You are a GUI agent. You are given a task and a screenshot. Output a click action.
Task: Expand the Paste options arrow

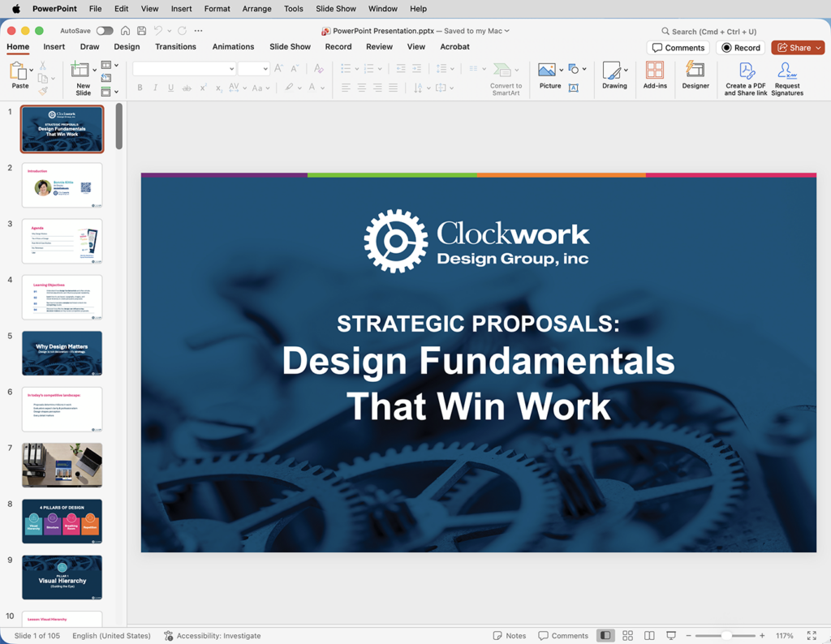tap(32, 70)
